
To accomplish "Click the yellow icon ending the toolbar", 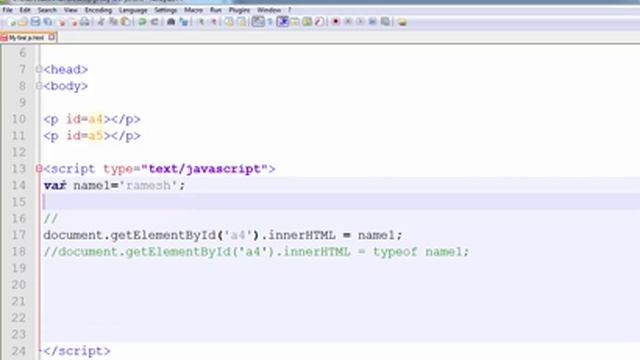I will pos(402,22).
